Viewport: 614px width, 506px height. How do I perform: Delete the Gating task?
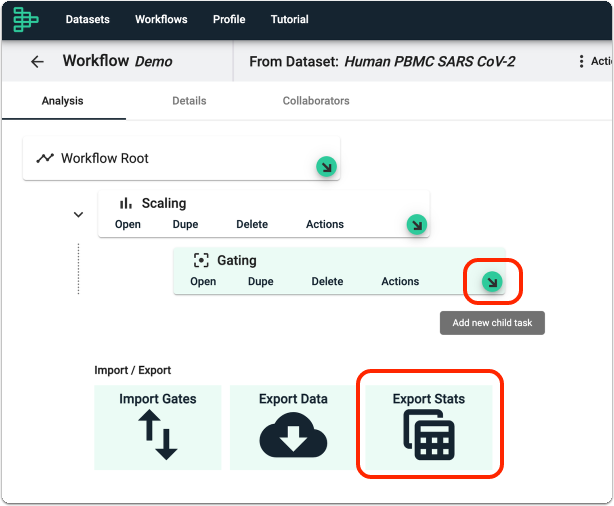[327, 282]
